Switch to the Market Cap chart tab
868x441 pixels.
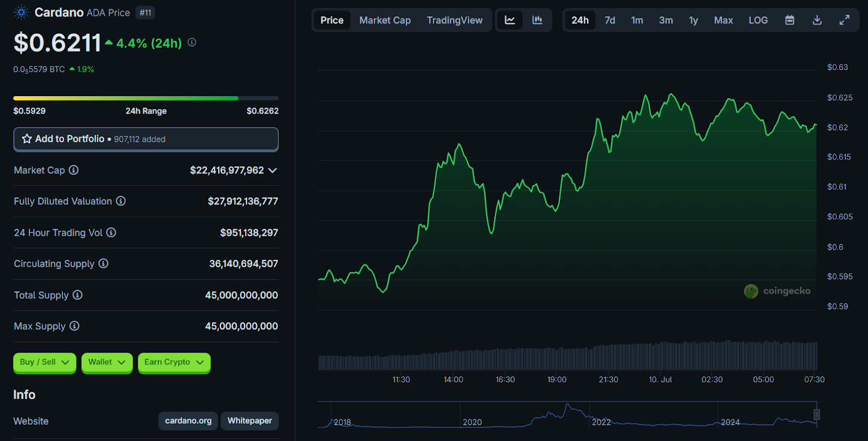coord(385,20)
